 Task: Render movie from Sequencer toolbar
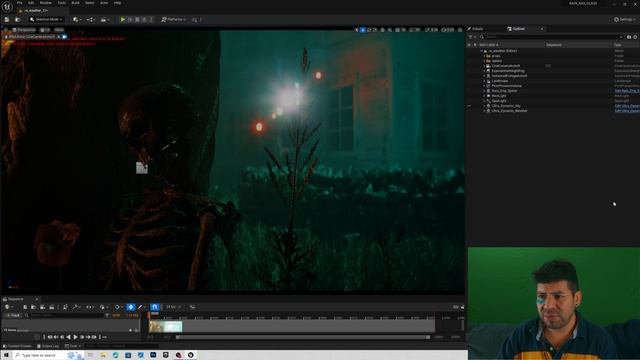click(52, 307)
